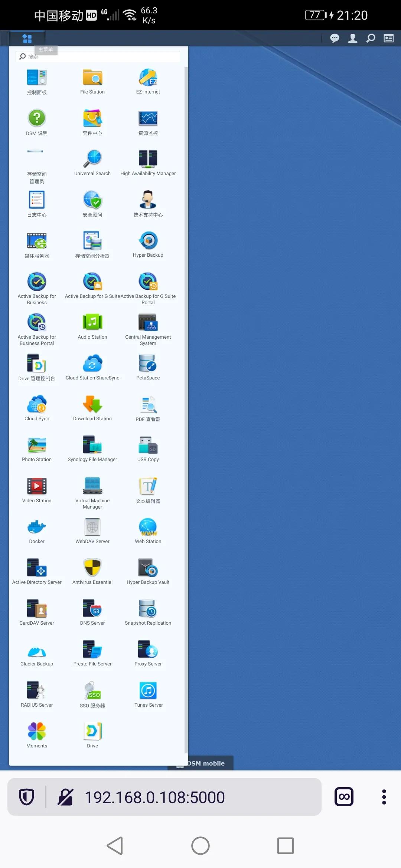Launch iTunes Server

coord(148,694)
